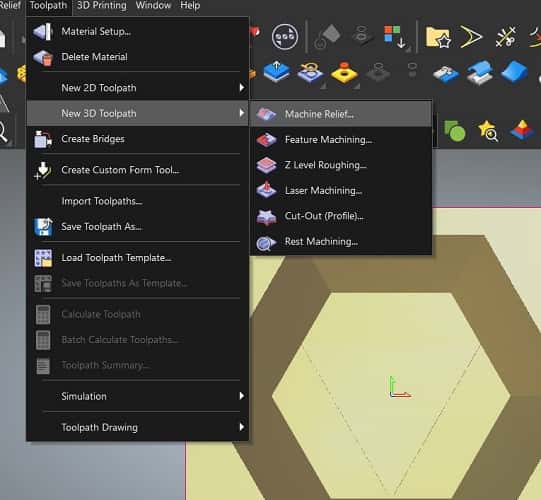The image size is (541, 500).
Task: Open the Help menu
Action: pyautogui.click(x=190, y=5)
